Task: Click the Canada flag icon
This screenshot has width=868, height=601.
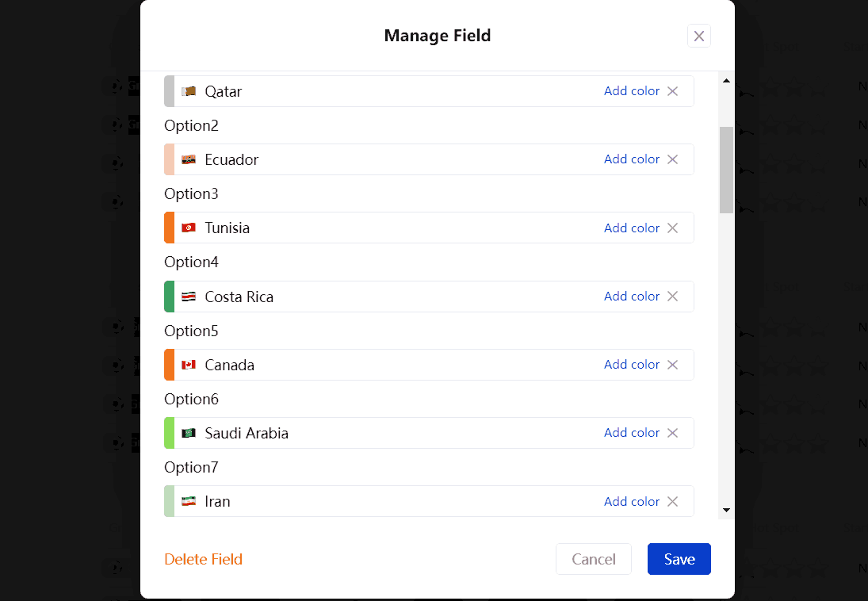Action: [189, 364]
